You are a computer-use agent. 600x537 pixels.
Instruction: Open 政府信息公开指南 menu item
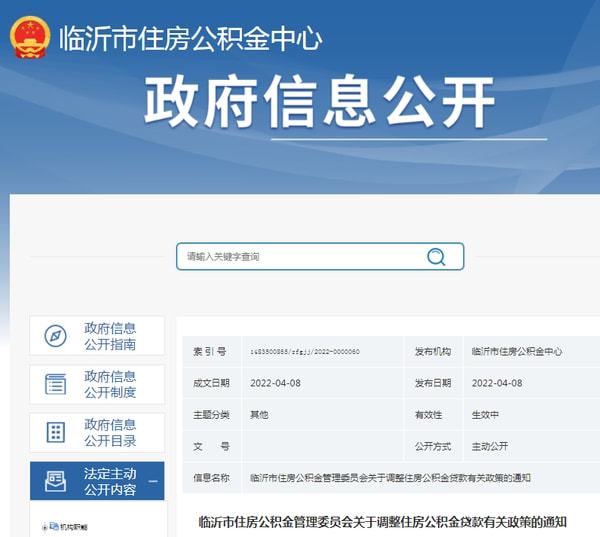pos(97,336)
